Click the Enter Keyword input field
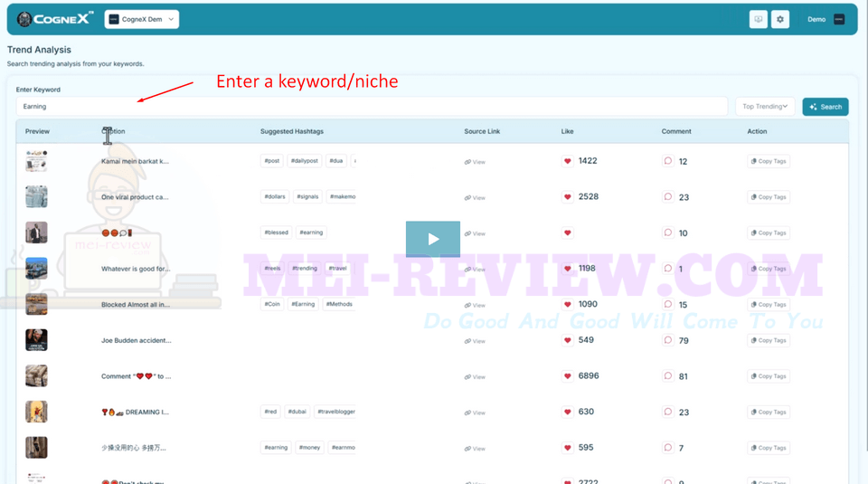Image resolution: width=868 pixels, height=484 pixels. point(372,107)
